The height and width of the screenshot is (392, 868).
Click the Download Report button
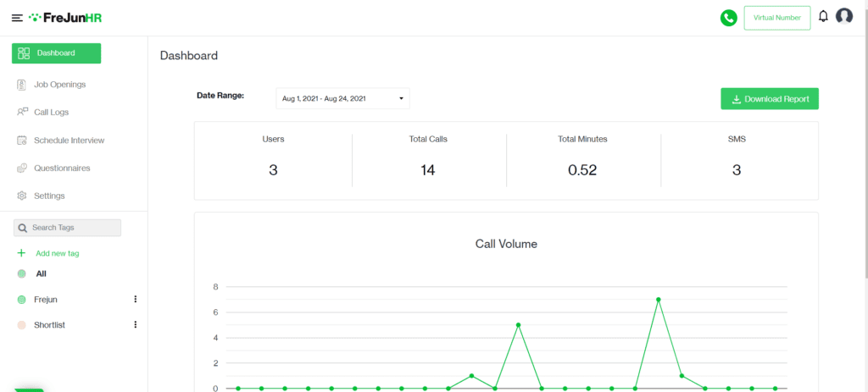[770, 99]
